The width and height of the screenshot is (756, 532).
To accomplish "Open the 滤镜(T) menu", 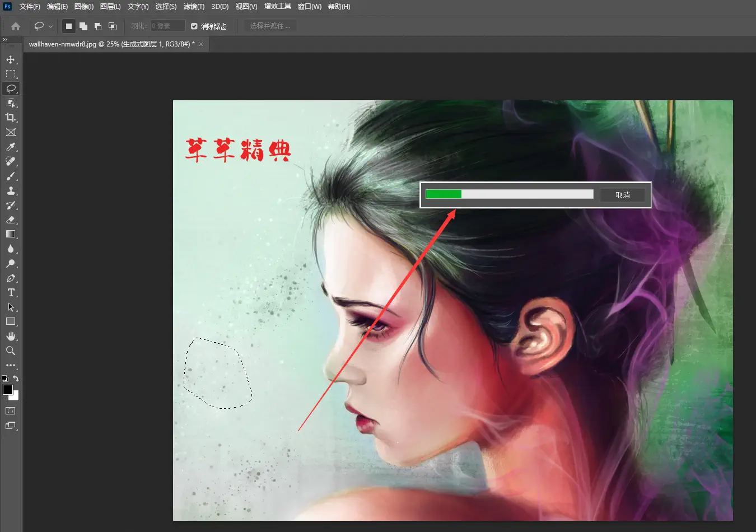I will pyautogui.click(x=194, y=7).
